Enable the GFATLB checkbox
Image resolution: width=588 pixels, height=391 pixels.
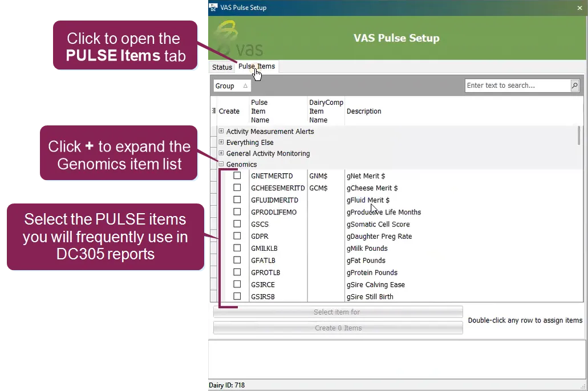(237, 260)
